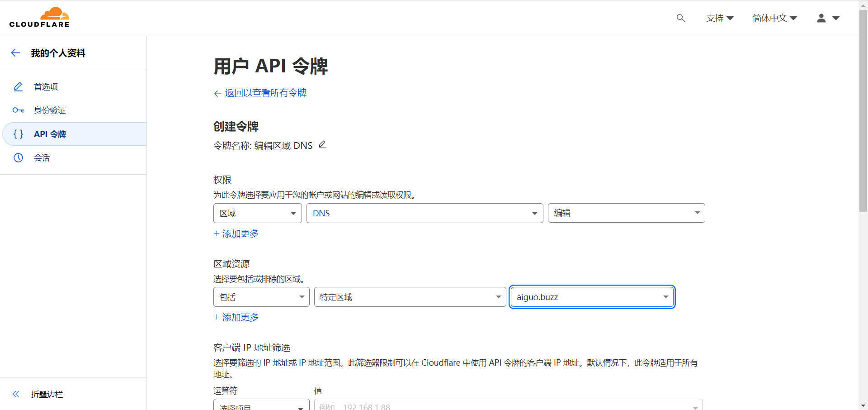The width and height of the screenshot is (868, 410).
Task: Click the key icon for 身份验证
Action: coord(18,110)
